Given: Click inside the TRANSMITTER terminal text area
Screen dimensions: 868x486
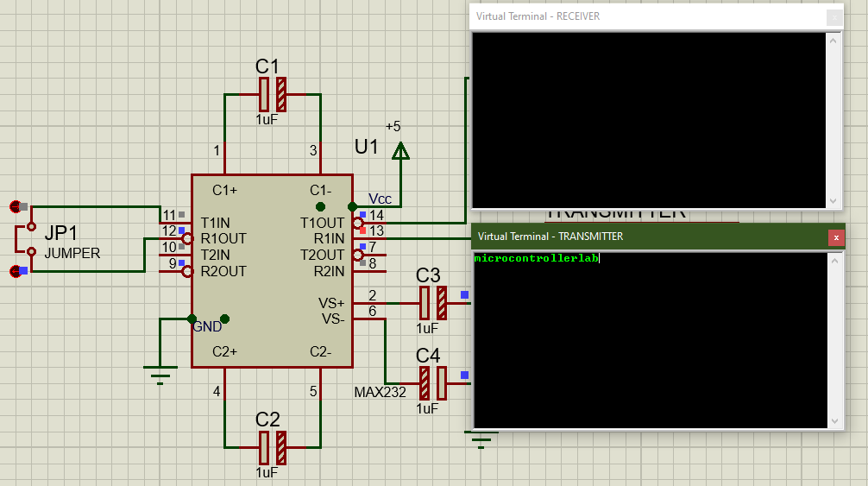Looking at the screenshot, I should coord(647,345).
